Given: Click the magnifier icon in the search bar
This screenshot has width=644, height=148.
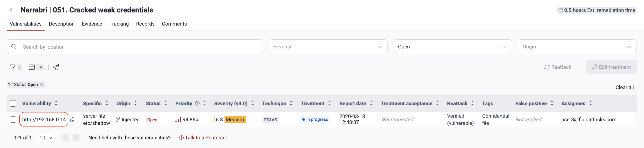Looking at the screenshot, I should pyautogui.click(x=14, y=47).
